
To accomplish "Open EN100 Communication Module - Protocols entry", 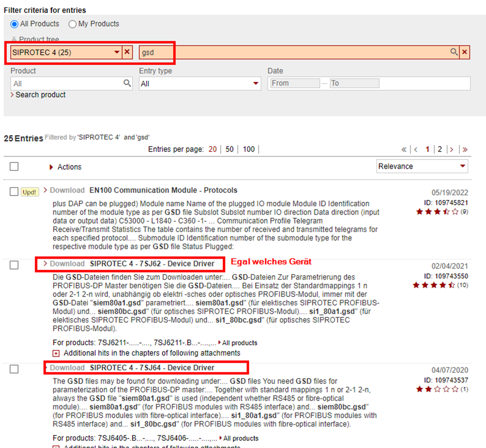I will point(163,190).
